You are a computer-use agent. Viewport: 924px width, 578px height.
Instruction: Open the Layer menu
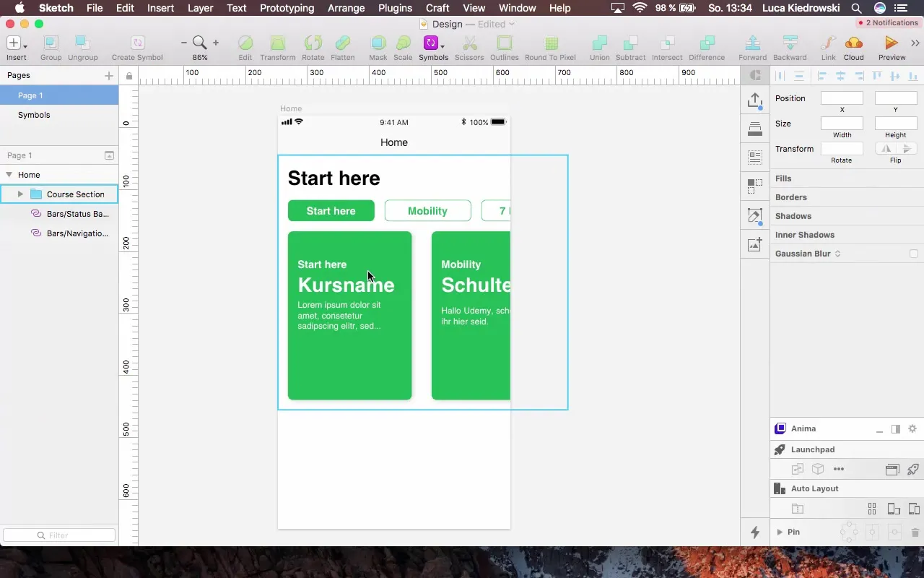[x=200, y=8]
